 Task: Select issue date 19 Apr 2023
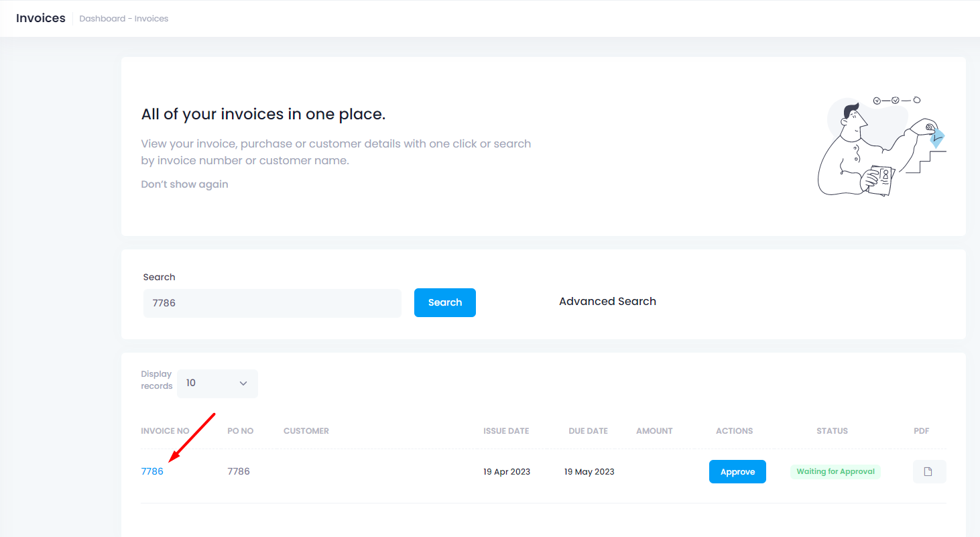pyautogui.click(x=507, y=472)
